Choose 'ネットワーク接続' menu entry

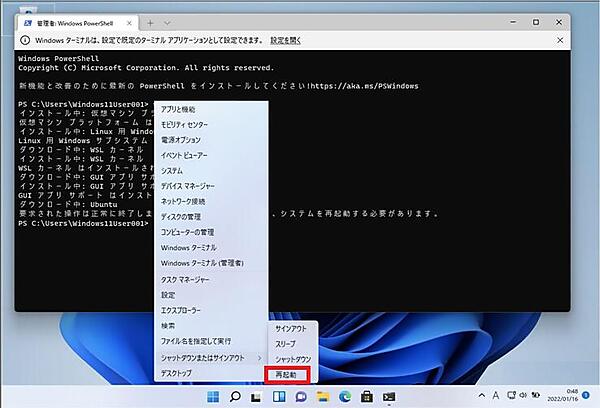click(x=211, y=202)
